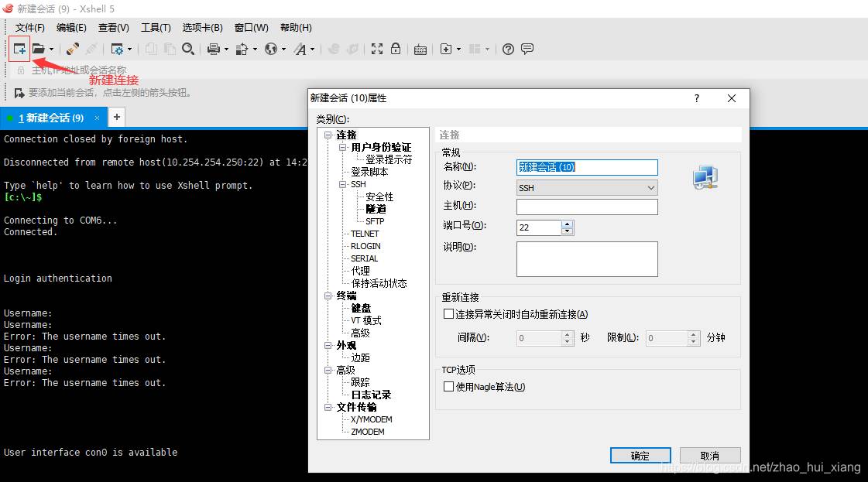The image size is (868, 482).
Task: Click the Paste icon in toolbar
Action: [x=170, y=50]
